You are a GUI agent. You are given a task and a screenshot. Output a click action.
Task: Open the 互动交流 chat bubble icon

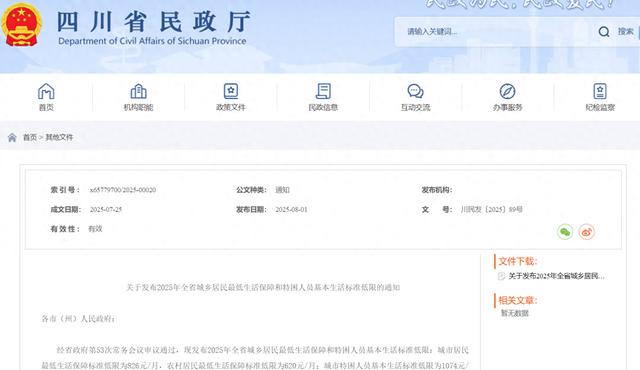[x=416, y=91]
